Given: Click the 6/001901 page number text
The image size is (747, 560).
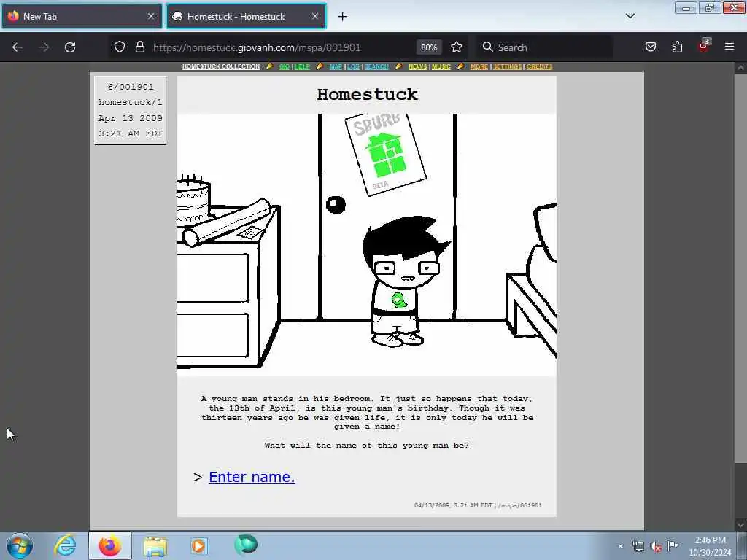Looking at the screenshot, I should point(131,87).
